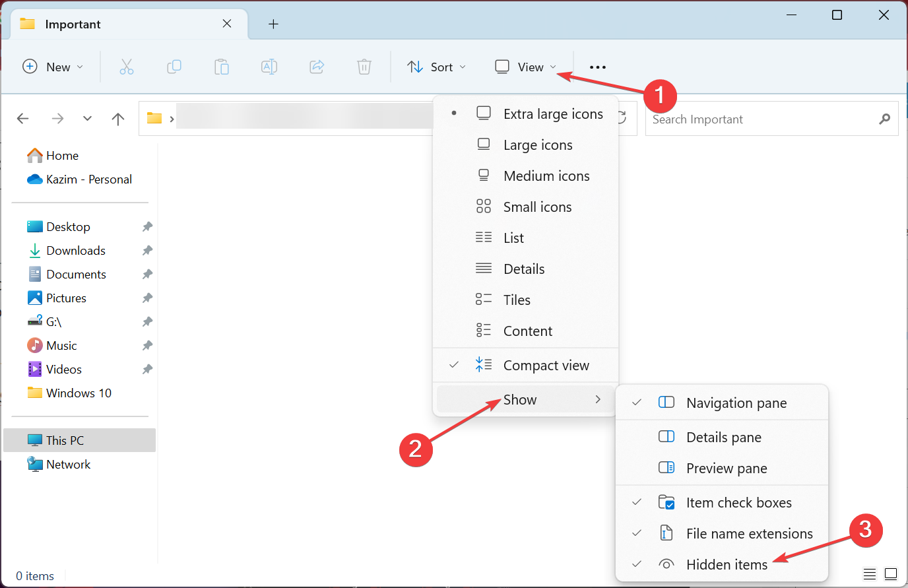Click the Cut scissors icon
The image size is (908, 588).
point(127,67)
